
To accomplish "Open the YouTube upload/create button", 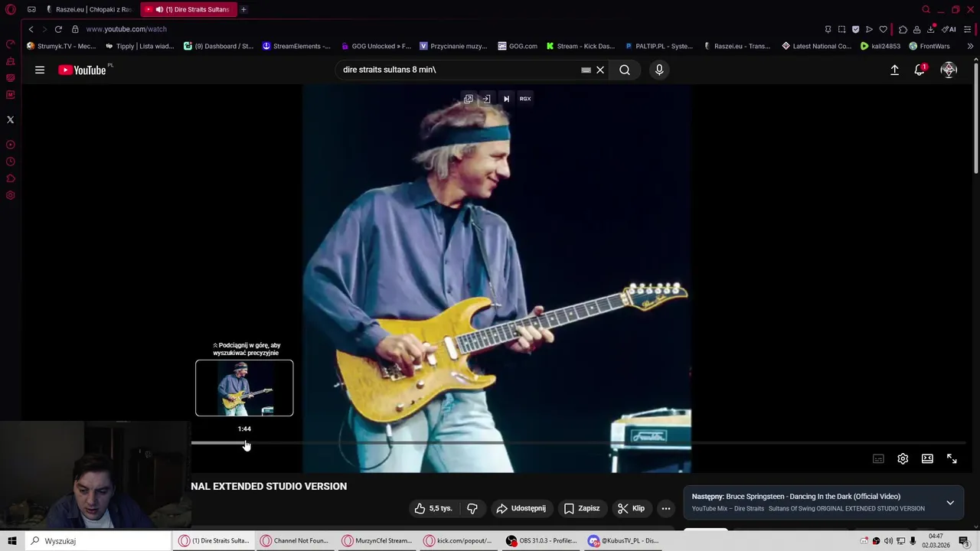I will click(894, 70).
